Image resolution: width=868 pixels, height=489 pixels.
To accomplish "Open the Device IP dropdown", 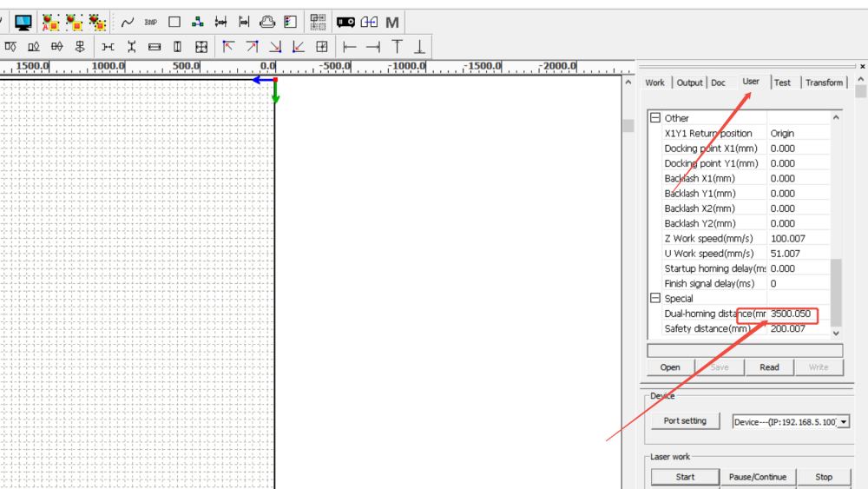I will [x=843, y=422].
